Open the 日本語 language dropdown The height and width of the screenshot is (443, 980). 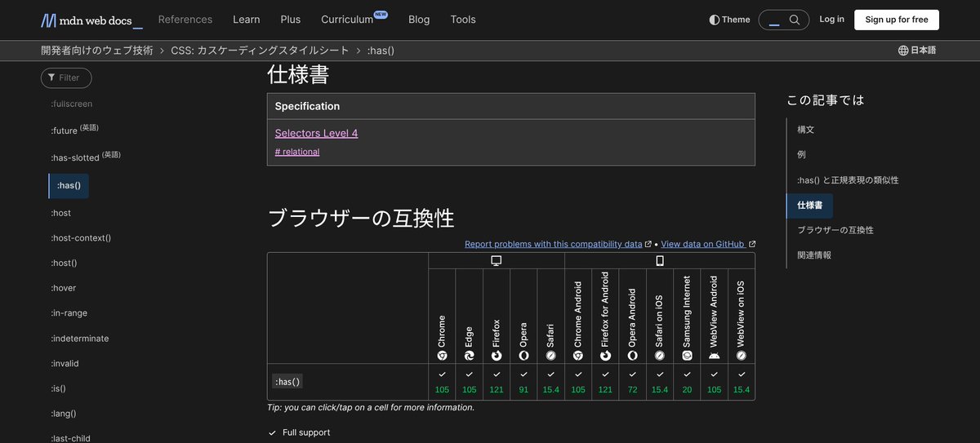(x=917, y=51)
